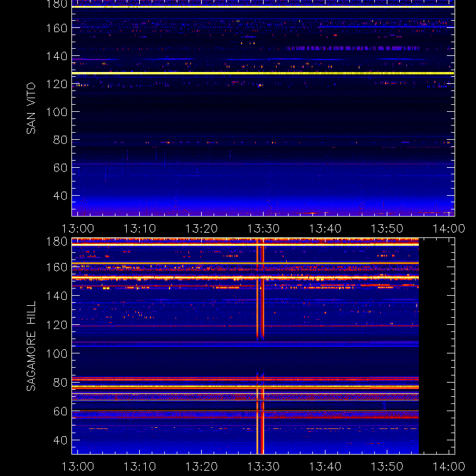Click the 13:00 time label of Sagamore Hill plot
The height and width of the screenshot is (476, 476).
[x=78, y=466]
